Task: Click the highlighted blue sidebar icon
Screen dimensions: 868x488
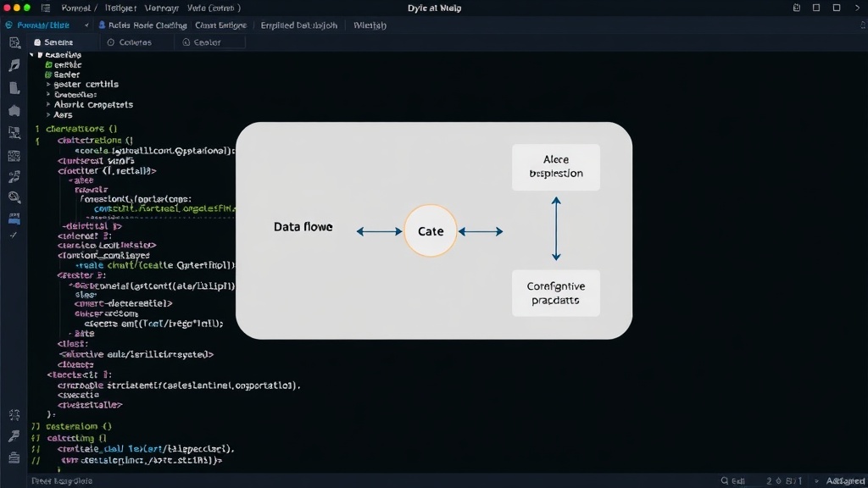Action: coord(14,219)
